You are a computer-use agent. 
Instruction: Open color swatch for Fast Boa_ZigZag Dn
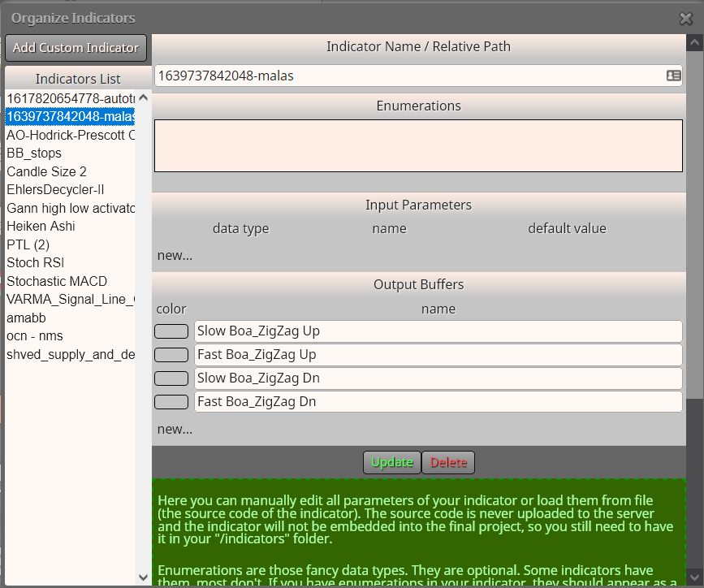click(171, 401)
